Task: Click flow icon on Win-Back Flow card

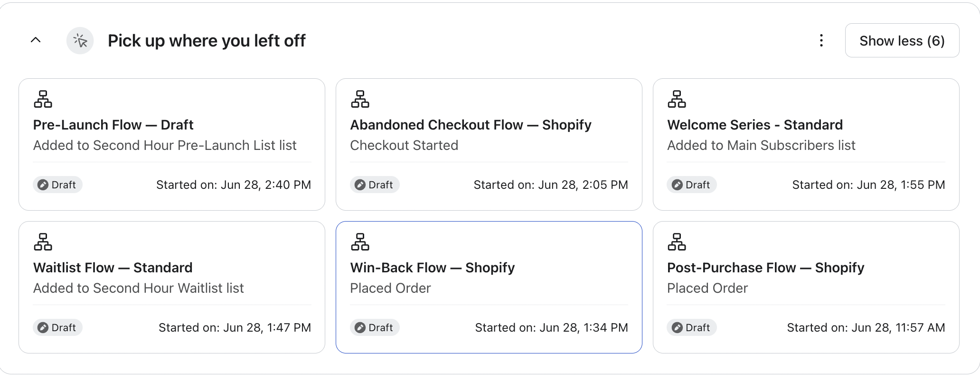Action: pos(360,242)
